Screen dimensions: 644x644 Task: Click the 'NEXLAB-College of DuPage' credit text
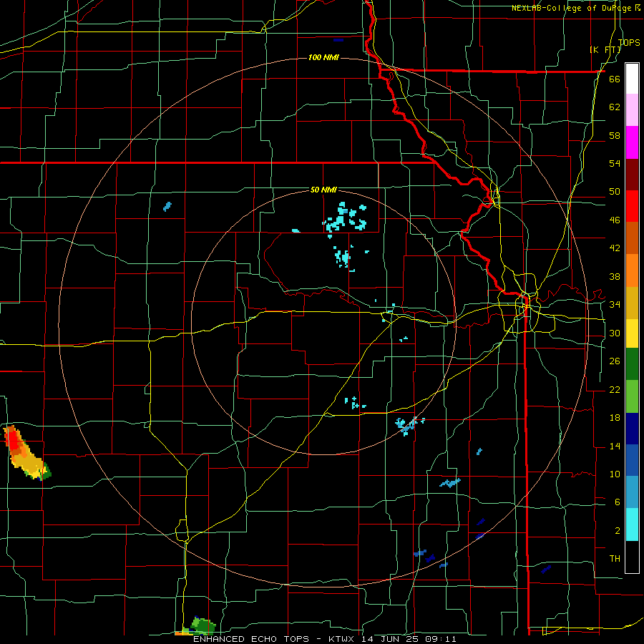coord(572,8)
